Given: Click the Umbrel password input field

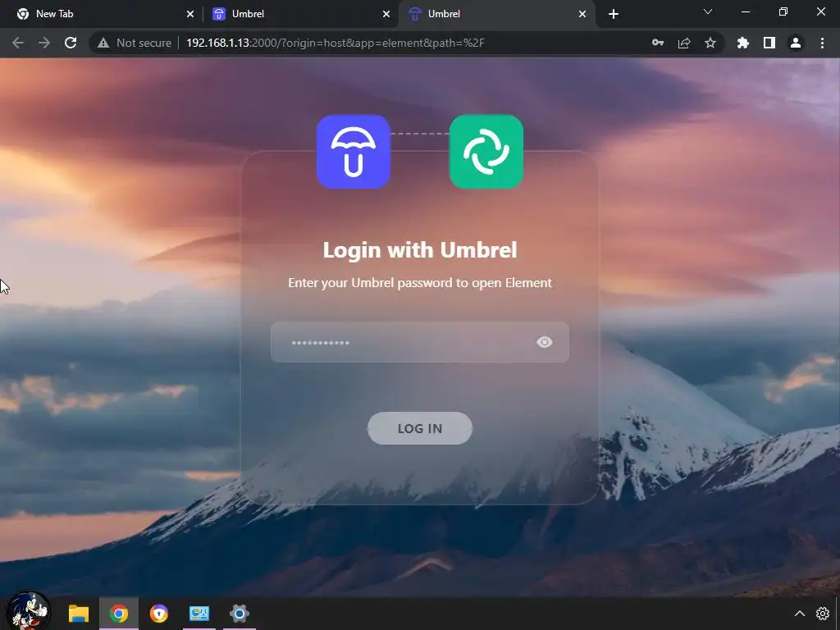Looking at the screenshot, I should (x=419, y=342).
